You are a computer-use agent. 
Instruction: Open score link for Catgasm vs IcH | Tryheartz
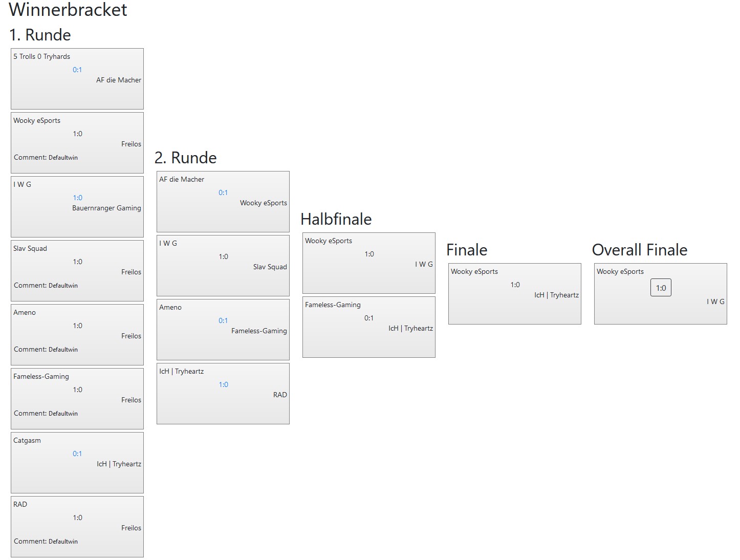coord(77,454)
